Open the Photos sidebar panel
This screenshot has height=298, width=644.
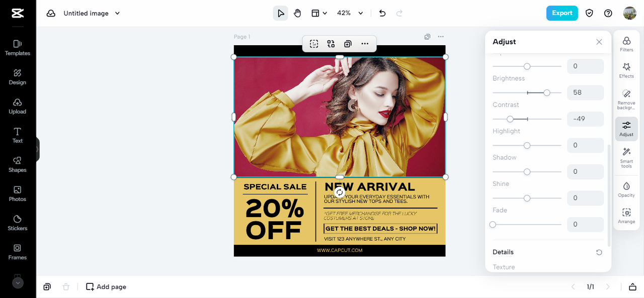[x=18, y=193]
